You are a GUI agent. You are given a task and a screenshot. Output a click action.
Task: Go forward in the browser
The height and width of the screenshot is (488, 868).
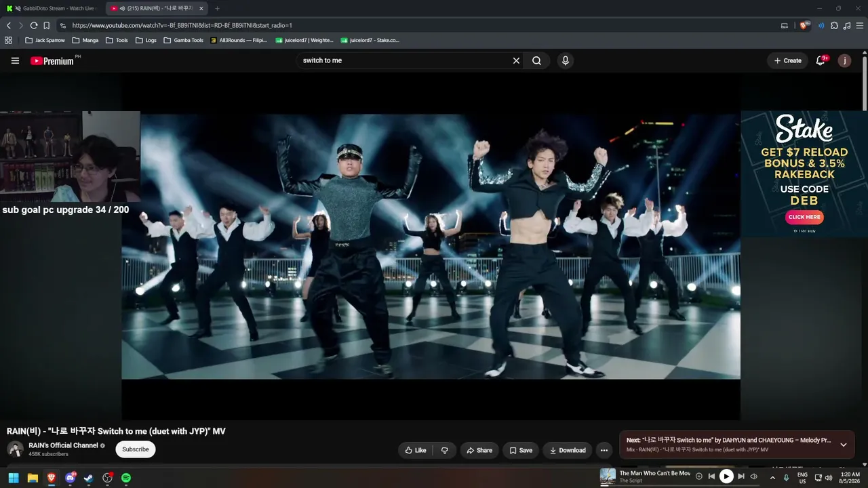[x=20, y=26]
